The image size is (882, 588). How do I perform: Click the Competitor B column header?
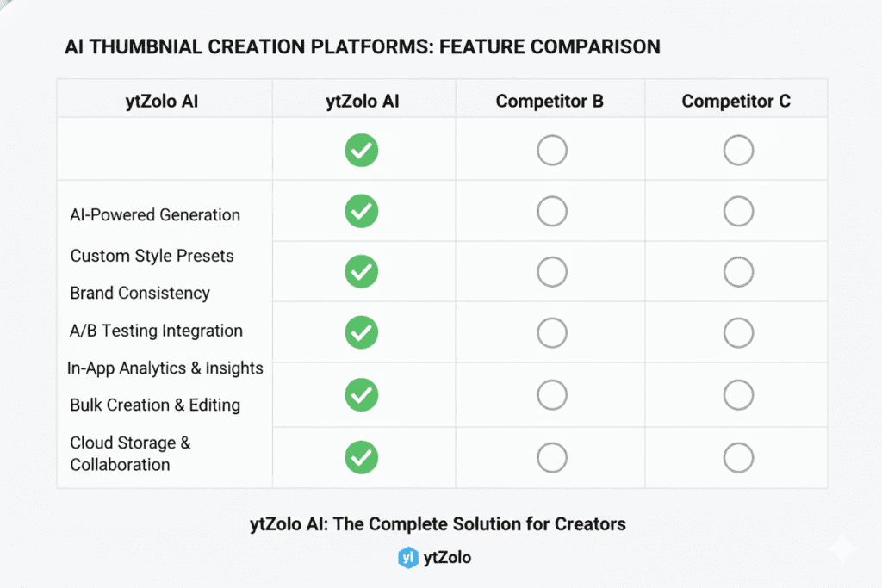pos(550,101)
